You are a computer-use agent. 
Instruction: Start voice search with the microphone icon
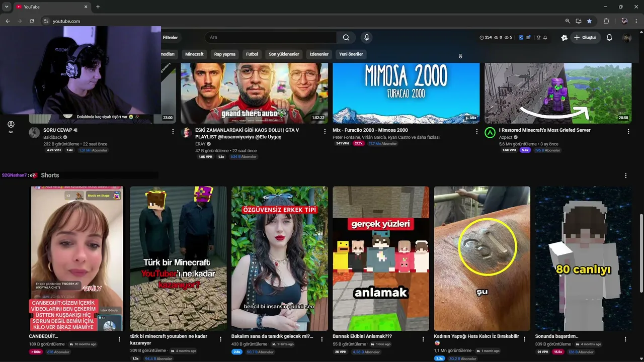[x=367, y=37]
